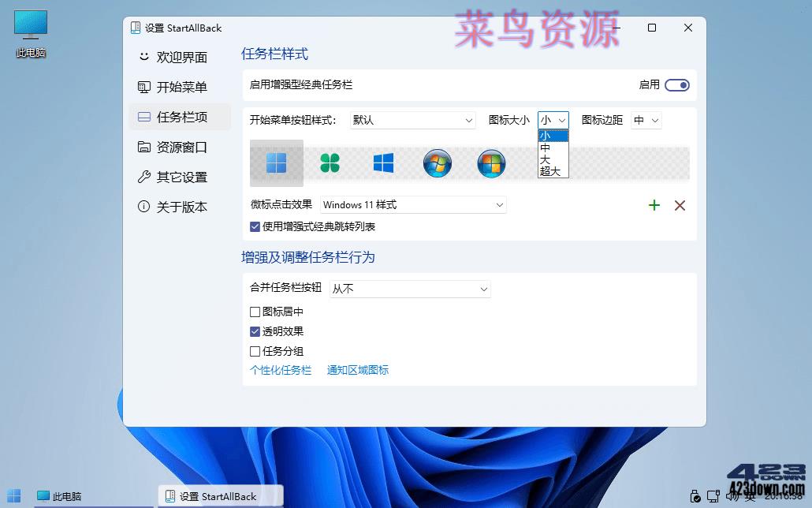Open the 图标边距 dropdown

coord(646,120)
